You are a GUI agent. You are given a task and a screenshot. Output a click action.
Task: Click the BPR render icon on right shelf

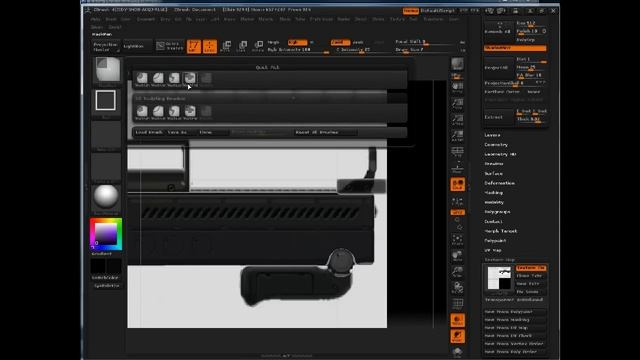tap(457, 64)
